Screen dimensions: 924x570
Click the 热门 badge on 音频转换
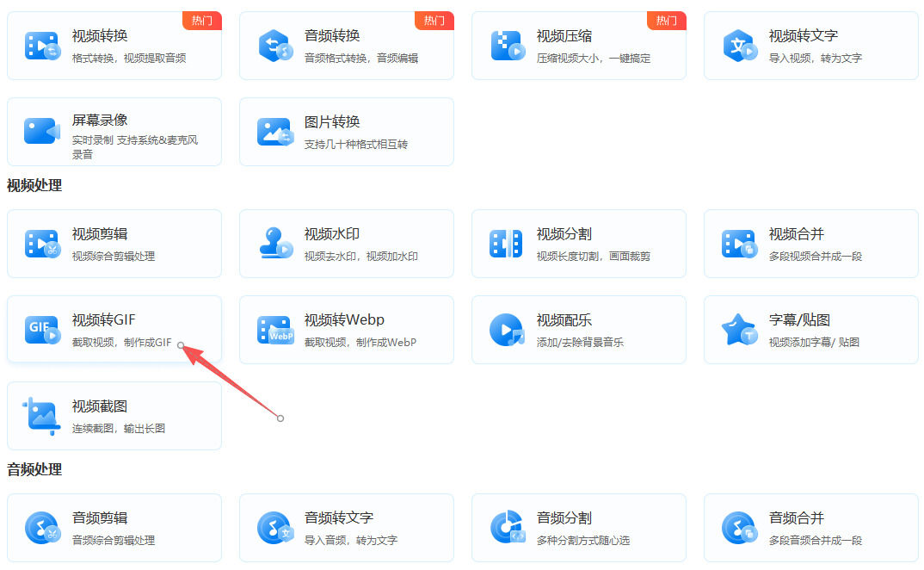click(x=434, y=21)
